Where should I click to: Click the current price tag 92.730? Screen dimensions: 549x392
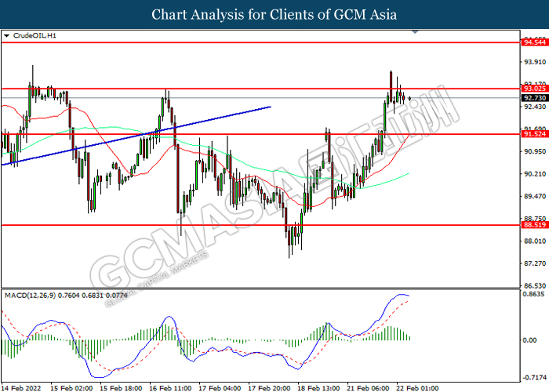point(535,98)
